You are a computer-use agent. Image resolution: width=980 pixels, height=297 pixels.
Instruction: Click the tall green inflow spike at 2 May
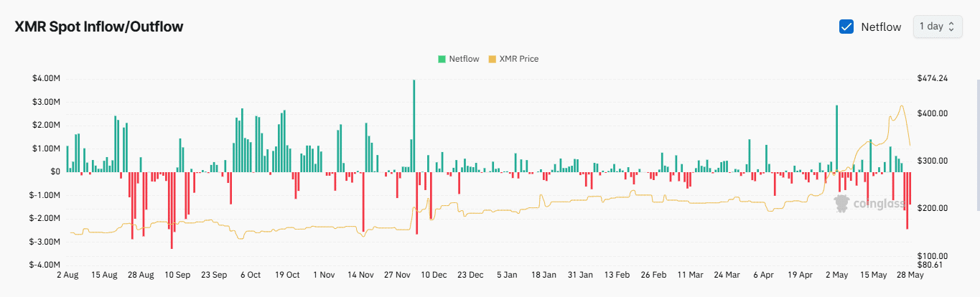coord(836,136)
